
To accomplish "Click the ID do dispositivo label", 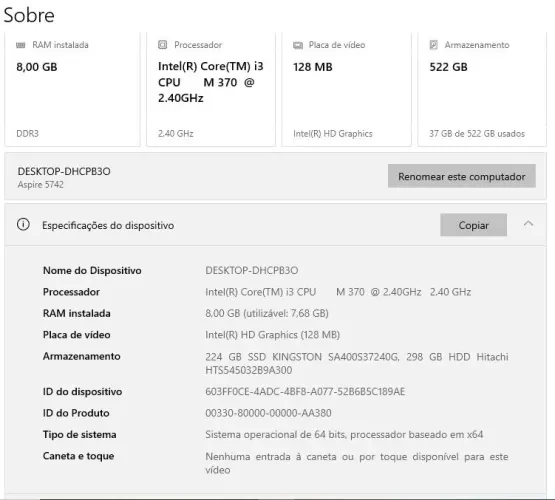I will coord(82,392).
